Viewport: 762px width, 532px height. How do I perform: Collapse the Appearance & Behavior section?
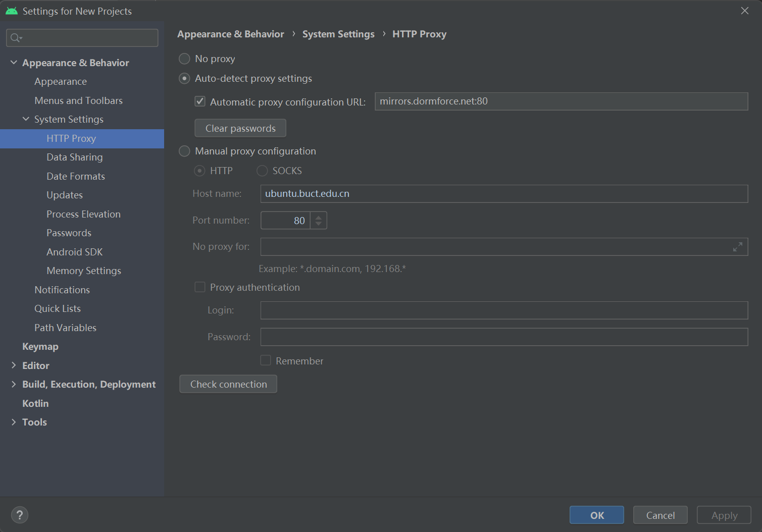click(x=13, y=62)
